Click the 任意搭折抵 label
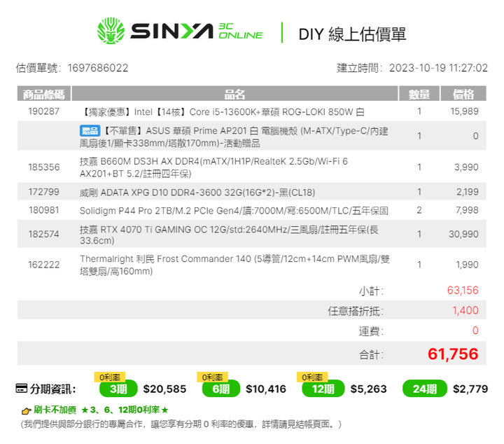 tap(356, 311)
